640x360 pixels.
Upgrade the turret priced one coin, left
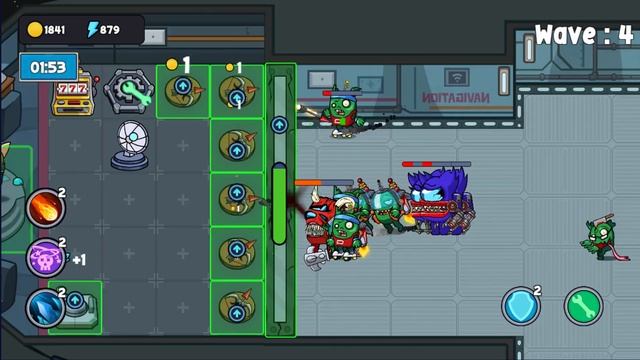(183, 86)
